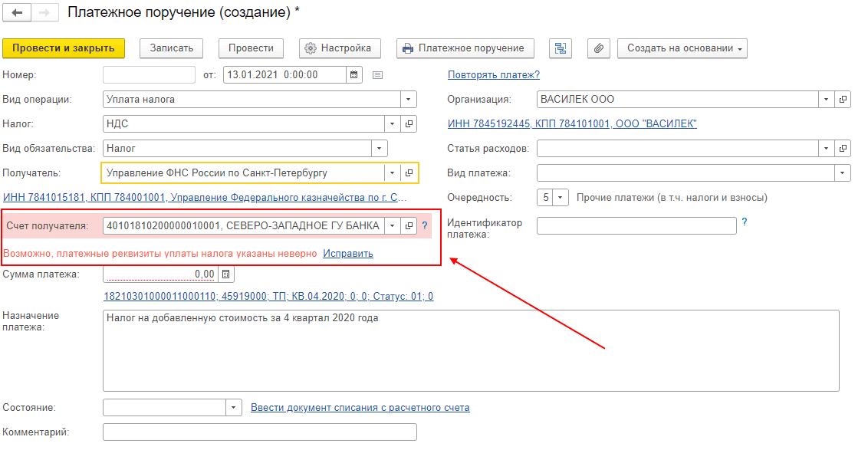Click the help question mark beside Счет получателя
Image resolution: width=868 pixels, height=450 pixels.
click(x=425, y=225)
